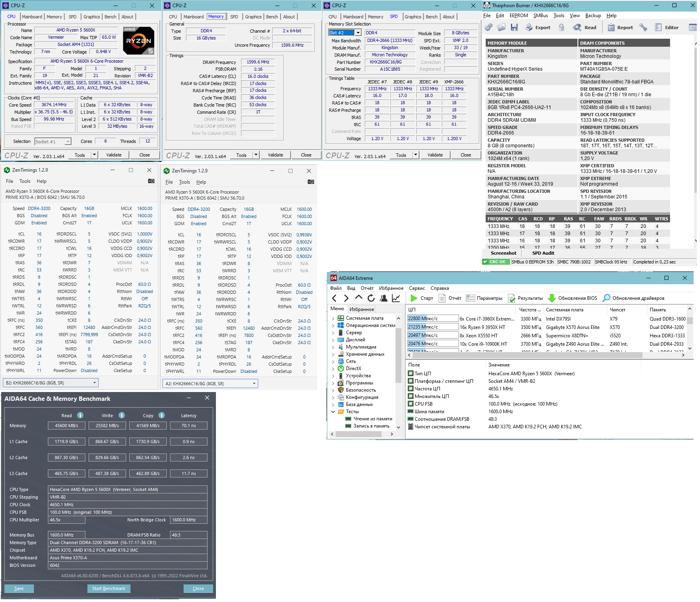
Task: Switch to Избранное tab in AIDA64 sidebar
Action: coord(362,309)
